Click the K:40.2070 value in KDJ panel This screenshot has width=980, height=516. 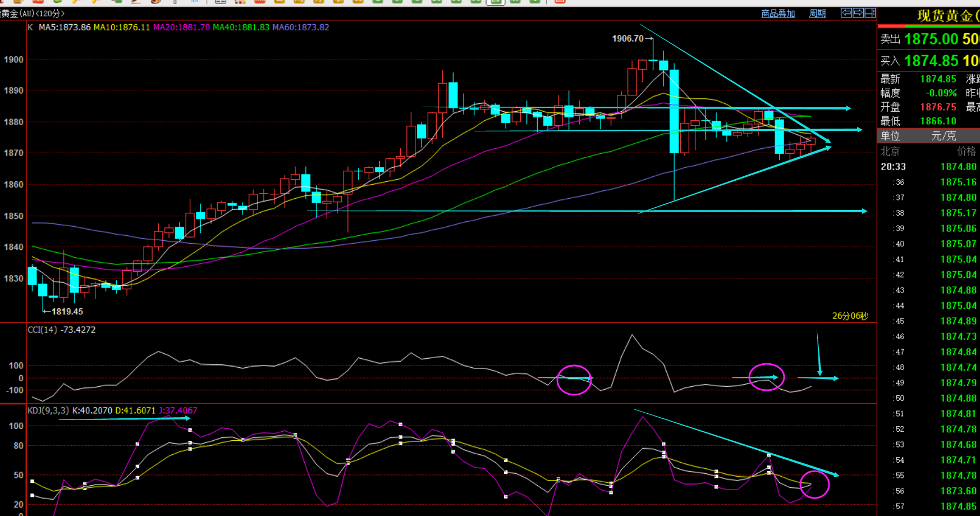tap(92, 410)
